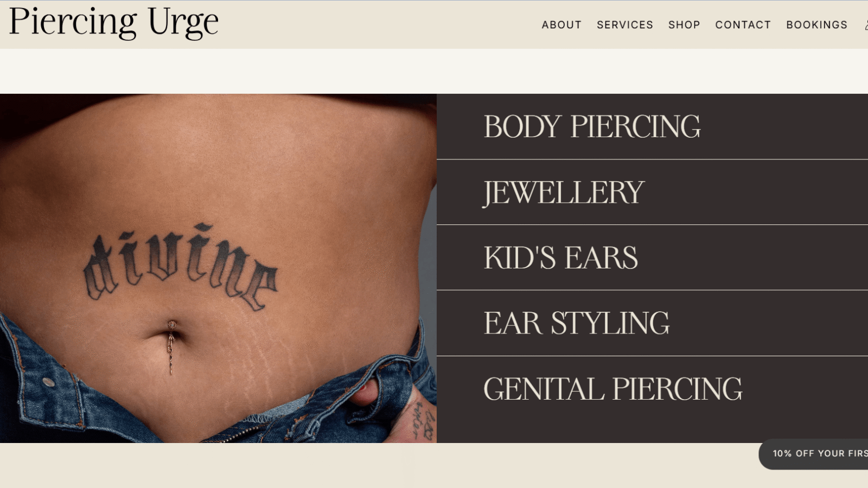
Task: Open the 10% OFF YOUR FIRST offer tab
Action: tap(814, 454)
